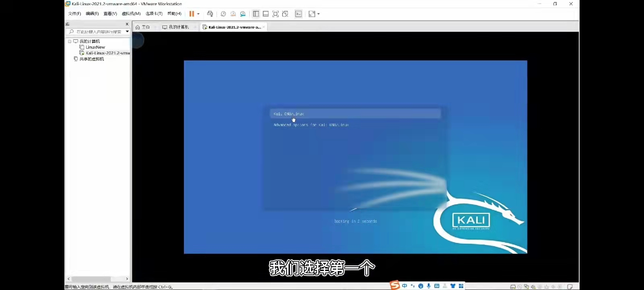Select the LinuxNew virtual machine

[x=95, y=47]
